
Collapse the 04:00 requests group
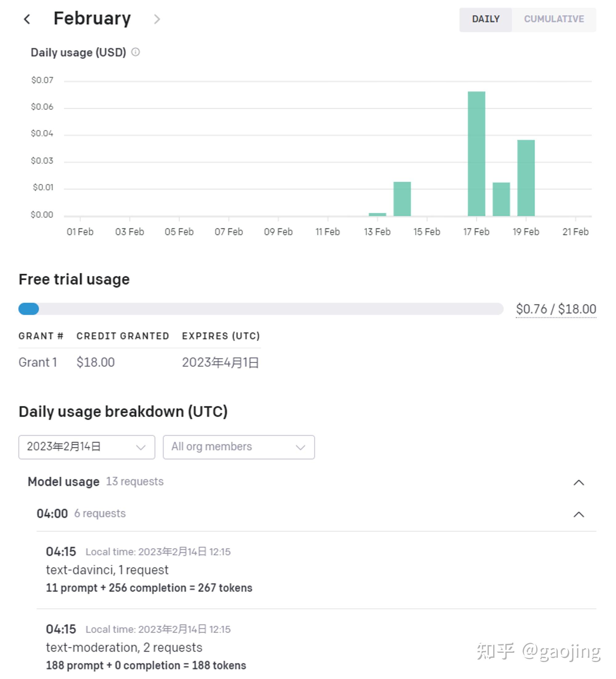pos(578,514)
